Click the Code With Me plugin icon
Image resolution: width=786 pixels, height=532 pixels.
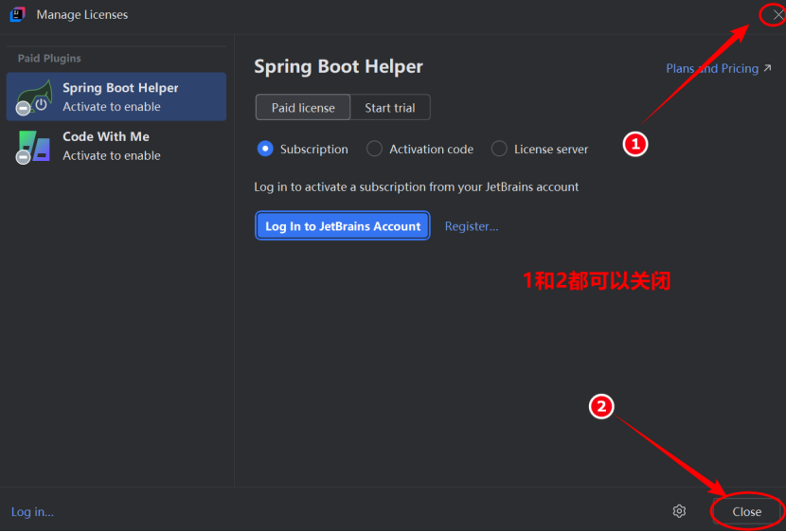32,148
